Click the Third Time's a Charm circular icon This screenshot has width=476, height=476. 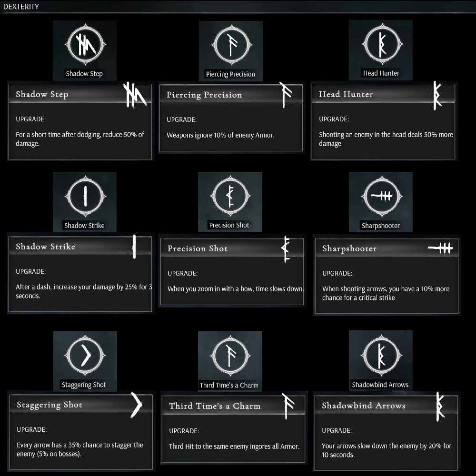pyautogui.click(x=229, y=356)
